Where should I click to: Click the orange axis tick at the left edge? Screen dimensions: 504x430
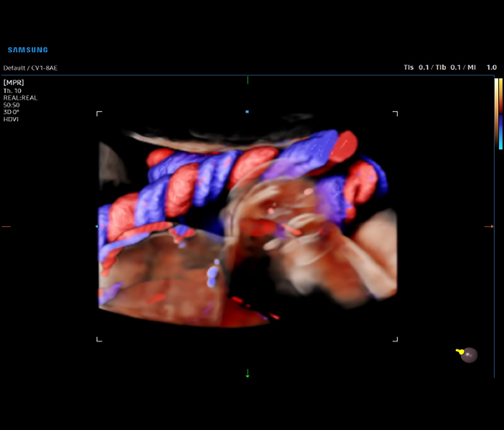[6, 226]
